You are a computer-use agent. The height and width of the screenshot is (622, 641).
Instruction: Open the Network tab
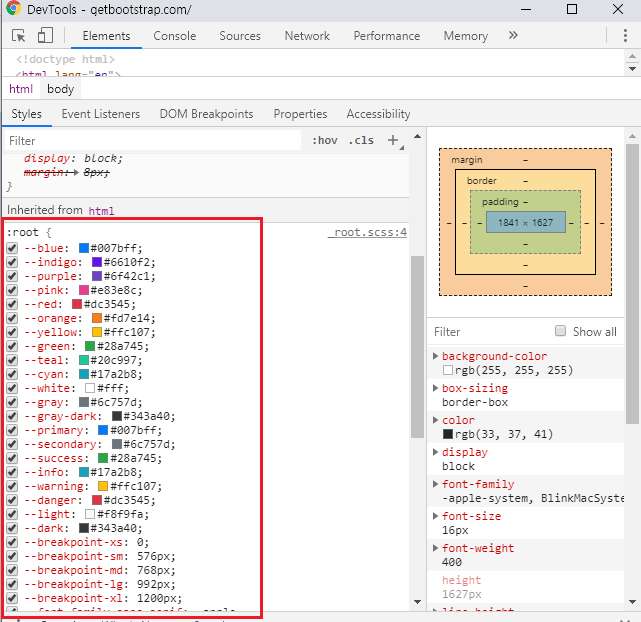pos(307,36)
